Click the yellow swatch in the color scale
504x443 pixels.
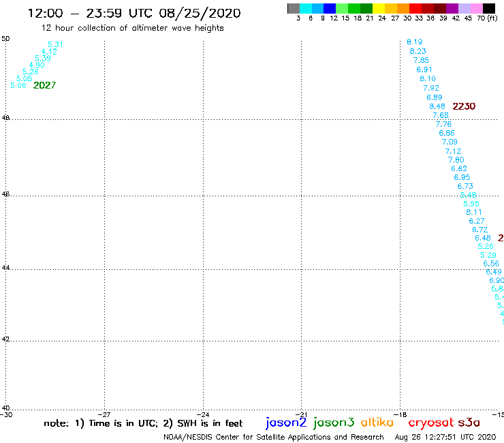click(379, 8)
